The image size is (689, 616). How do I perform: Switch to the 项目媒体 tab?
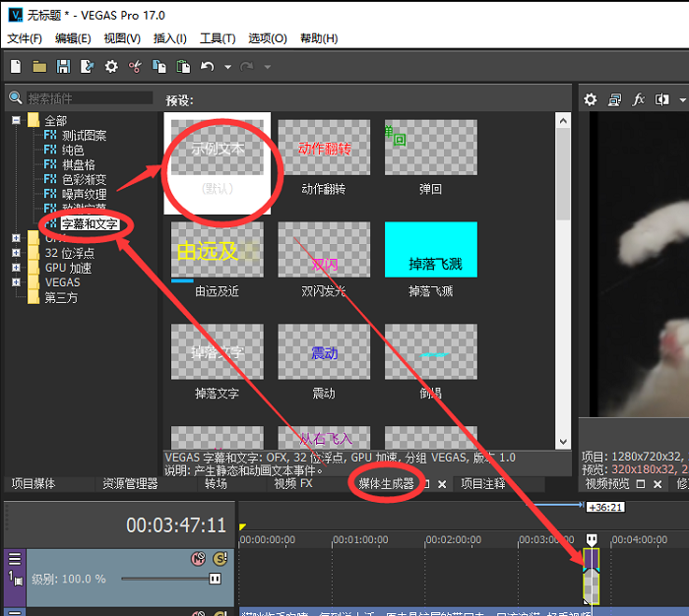pos(33,484)
